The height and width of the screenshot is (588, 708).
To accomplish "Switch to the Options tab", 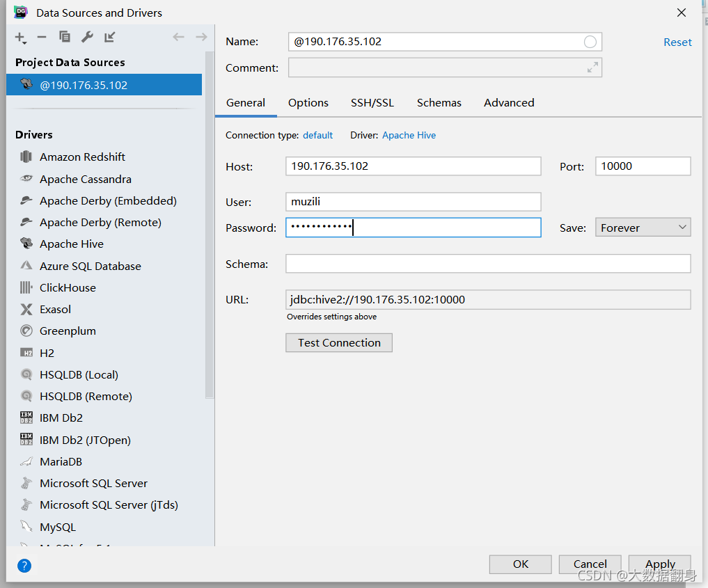I will pos(308,103).
